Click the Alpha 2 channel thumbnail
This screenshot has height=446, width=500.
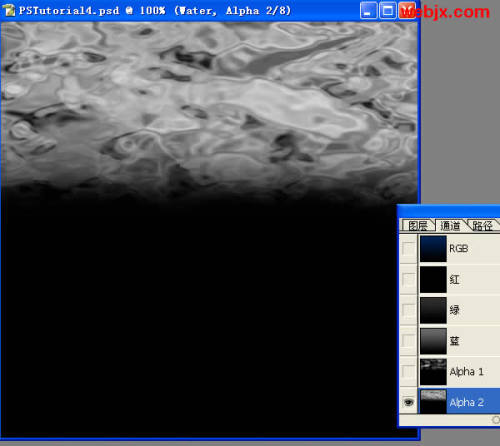[433, 402]
